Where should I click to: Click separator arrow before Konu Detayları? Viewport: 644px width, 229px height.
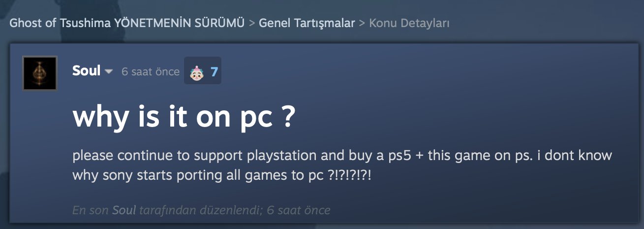click(x=362, y=23)
